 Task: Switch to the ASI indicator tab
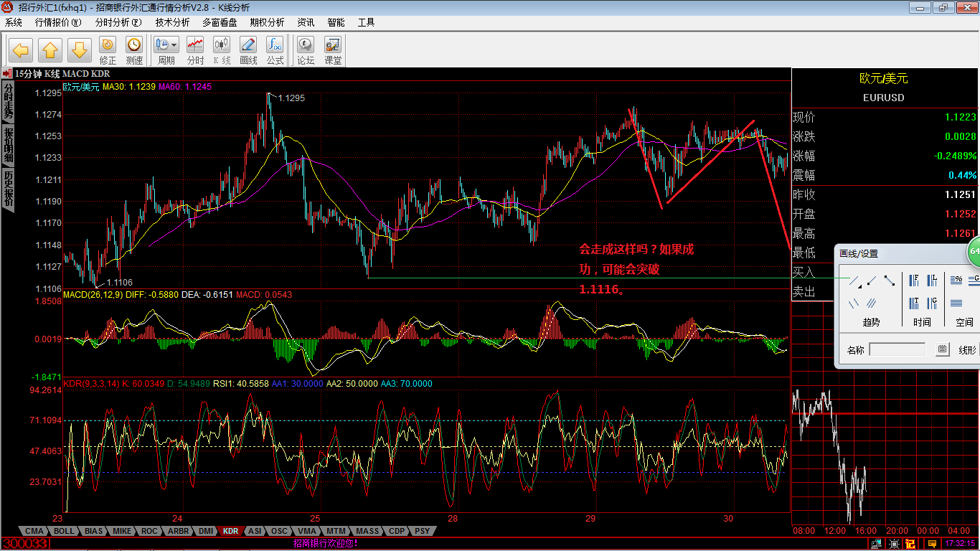(255, 531)
